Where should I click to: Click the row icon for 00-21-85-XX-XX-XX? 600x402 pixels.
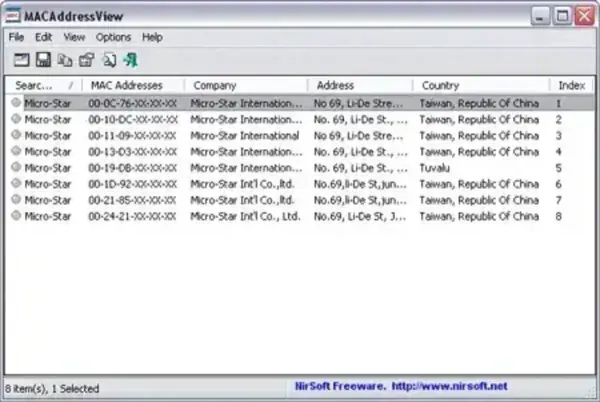pos(16,199)
